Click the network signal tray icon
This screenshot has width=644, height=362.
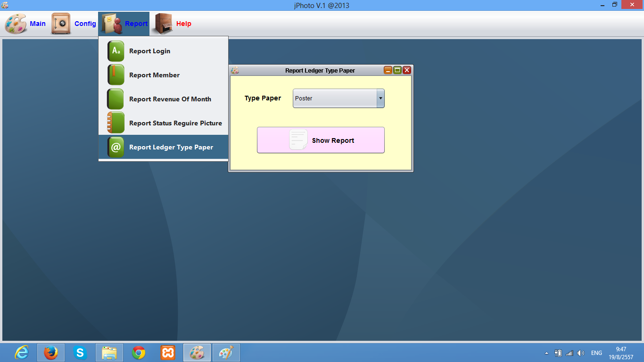pyautogui.click(x=570, y=353)
